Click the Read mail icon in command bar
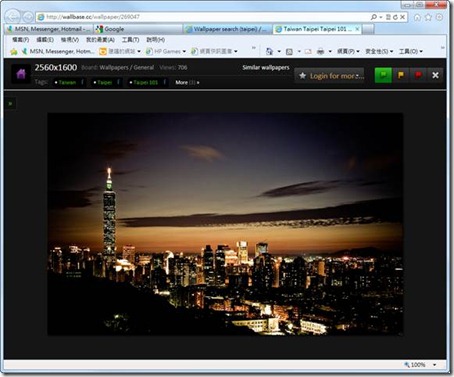Viewport: 454px width, 377px height. click(308, 51)
